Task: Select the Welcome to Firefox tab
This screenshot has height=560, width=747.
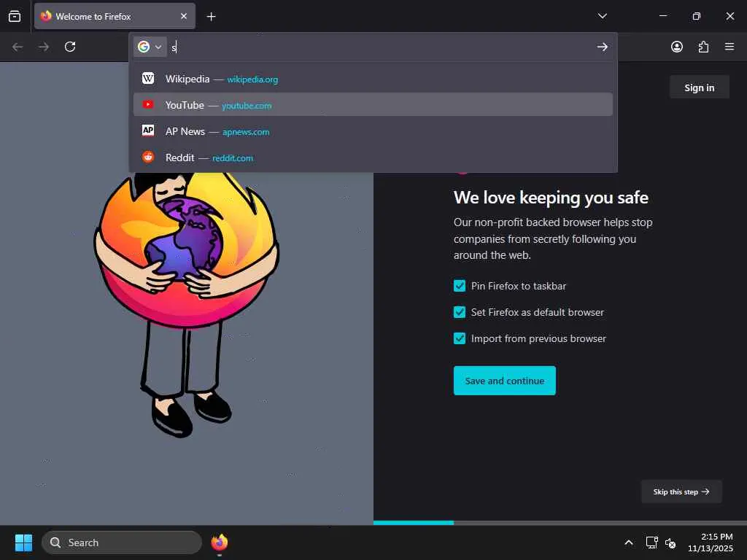Action: click(x=115, y=16)
